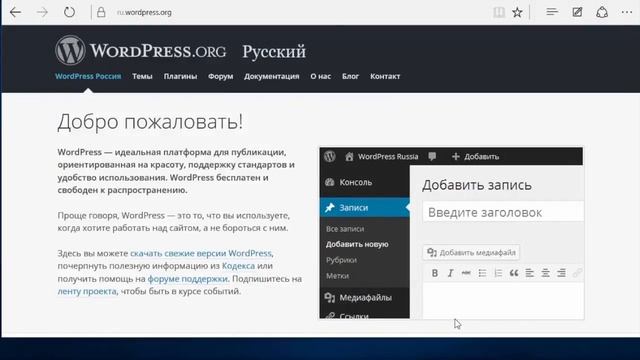Click the blockquote icon

(x=514, y=273)
